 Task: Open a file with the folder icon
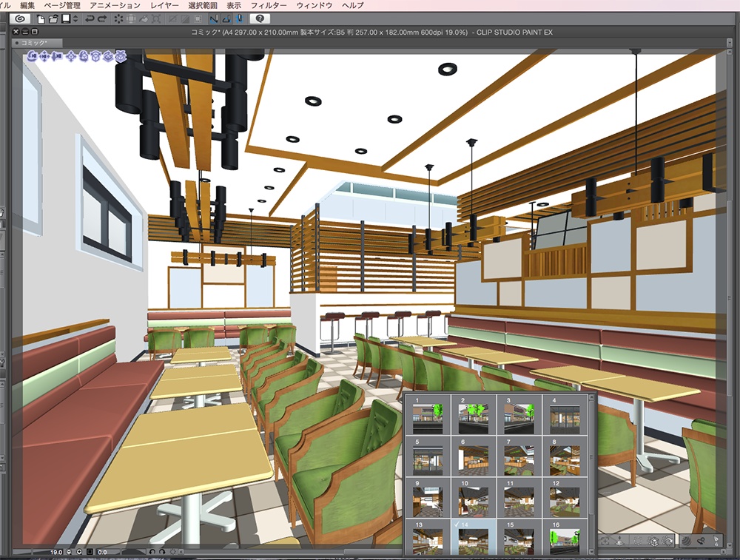pos(53,19)
